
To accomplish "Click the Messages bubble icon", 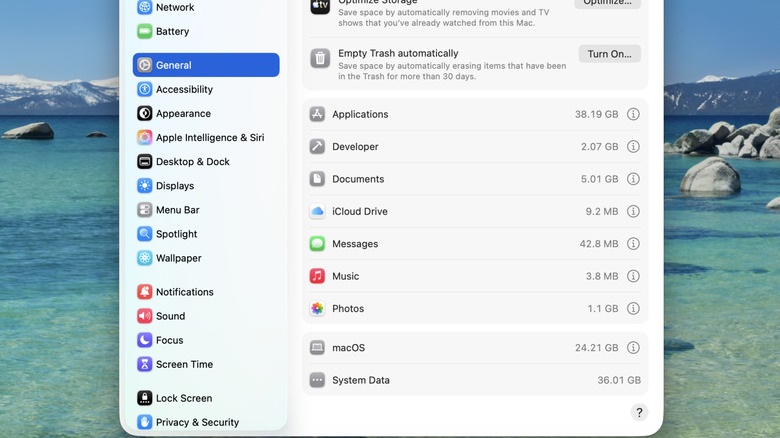I will pyautogui.click(x=317, y=243).
